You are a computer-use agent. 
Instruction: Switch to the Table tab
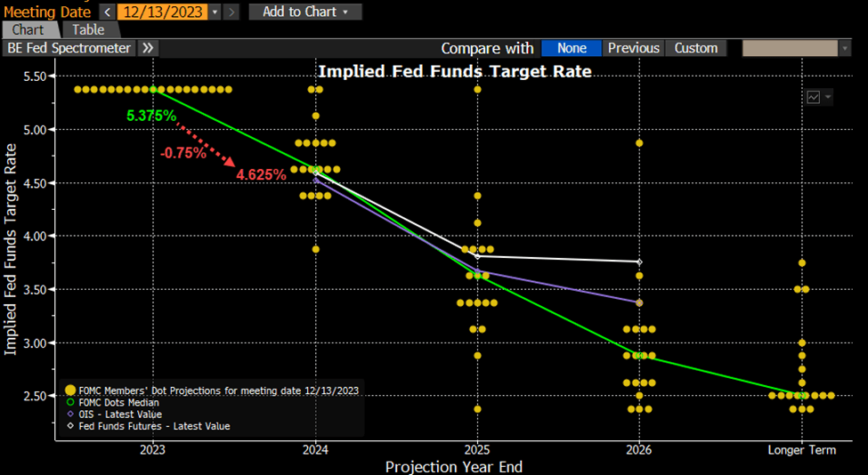88,30
